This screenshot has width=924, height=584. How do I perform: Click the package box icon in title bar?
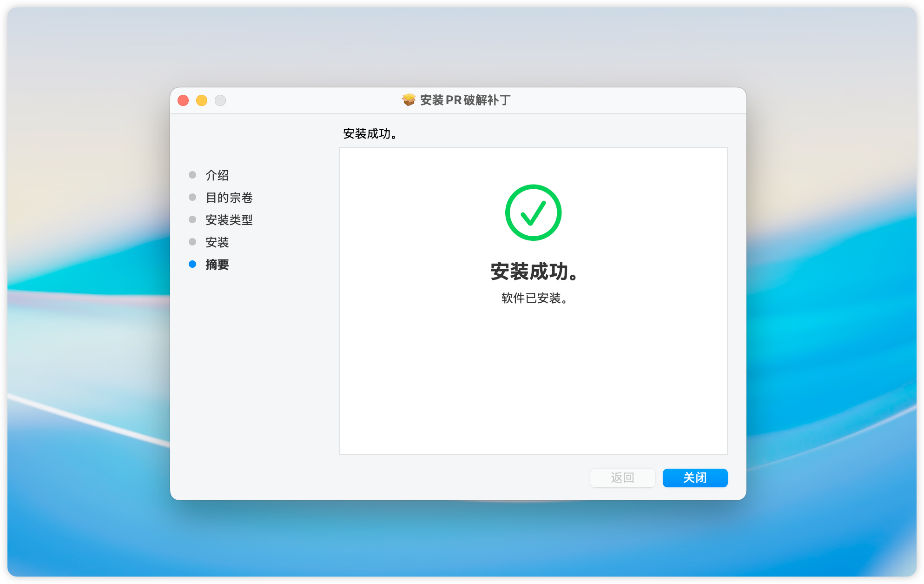tap(409, 100)
